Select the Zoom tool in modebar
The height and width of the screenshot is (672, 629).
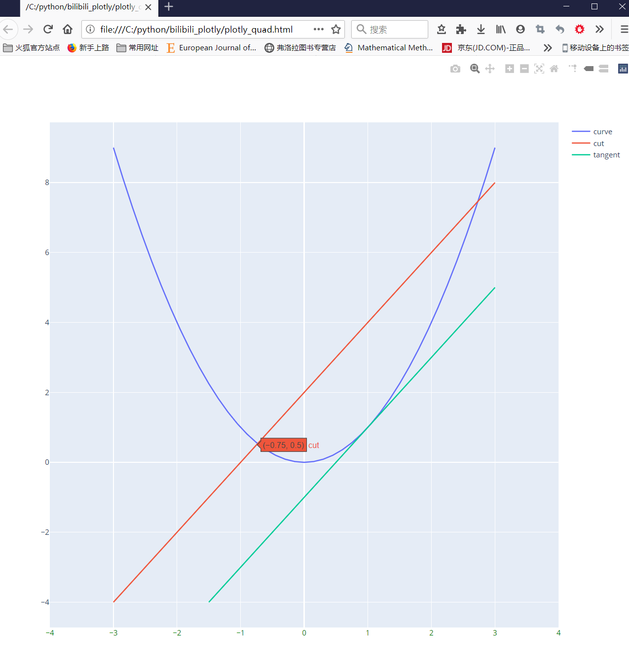coord(475,69)
